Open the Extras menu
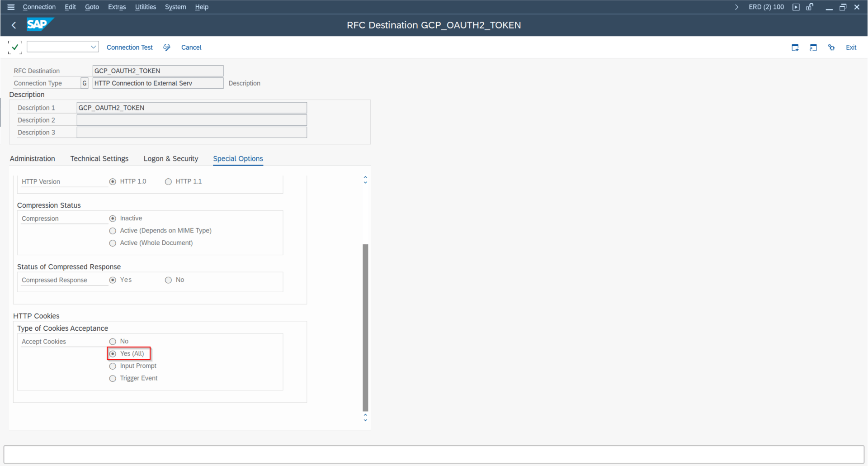Viewport: 868px width, 466px height. pyautogui.click(x=117, y=7)
